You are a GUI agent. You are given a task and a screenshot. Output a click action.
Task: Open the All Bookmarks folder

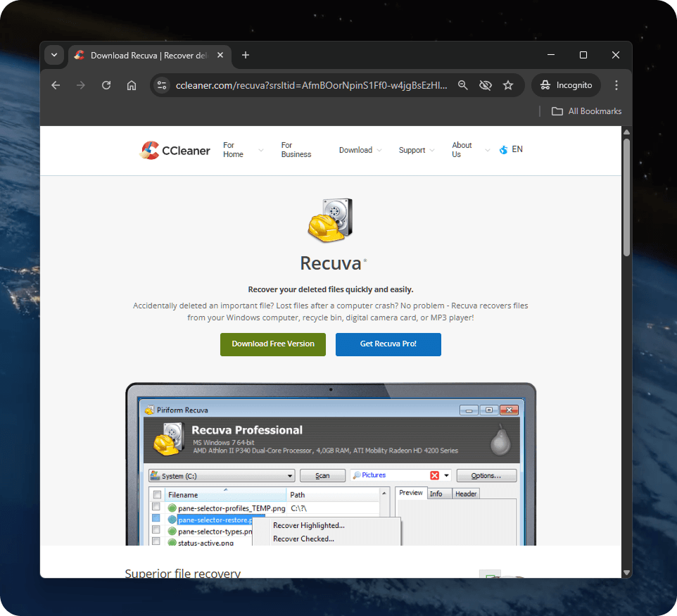click(x=586, y=111)
